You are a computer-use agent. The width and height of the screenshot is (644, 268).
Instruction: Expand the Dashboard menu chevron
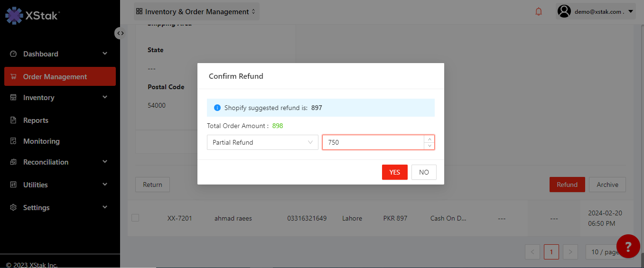click(105, 54)
